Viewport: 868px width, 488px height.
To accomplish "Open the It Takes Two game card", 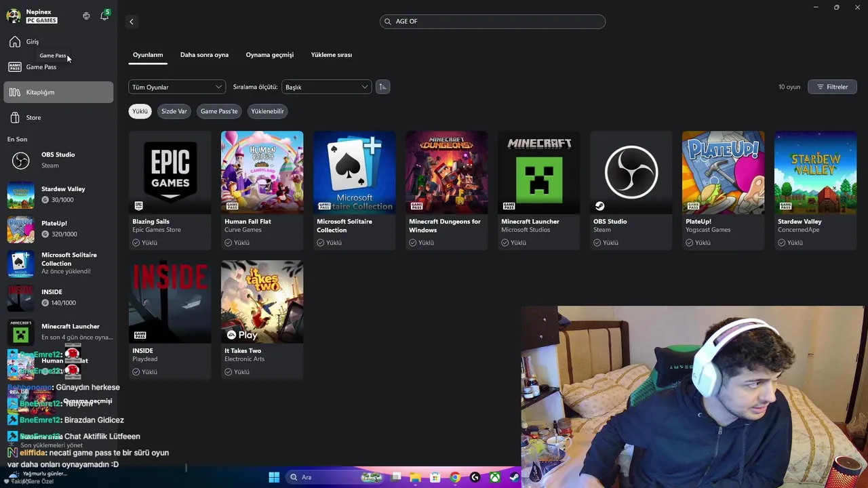I will (262, 320).
